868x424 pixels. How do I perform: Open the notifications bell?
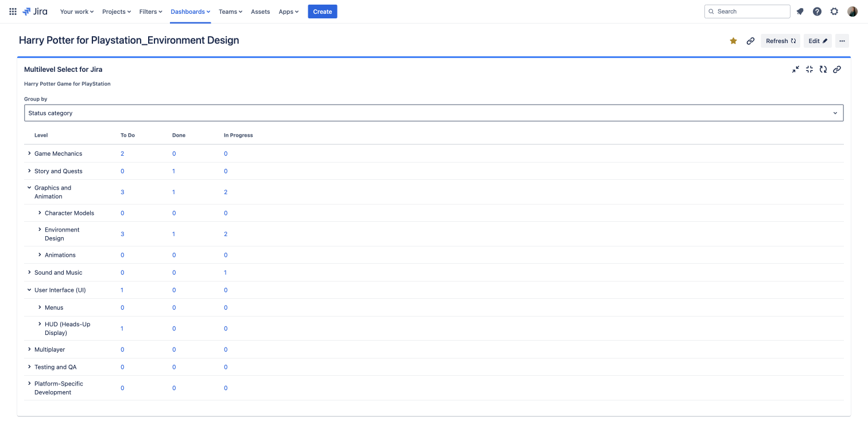800,11
